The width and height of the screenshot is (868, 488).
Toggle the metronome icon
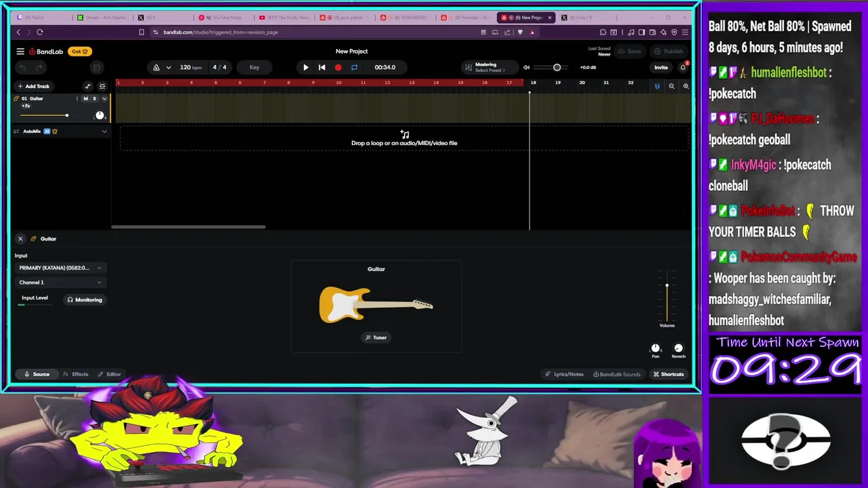click(156, 67)
